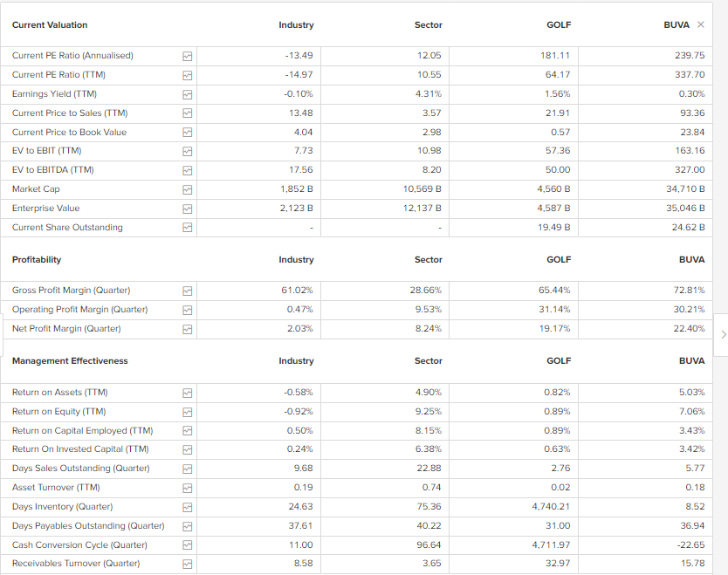Click chart icon for Asset Turnover (TTM)
Screen dimensions: 728x575
(187, 488)
